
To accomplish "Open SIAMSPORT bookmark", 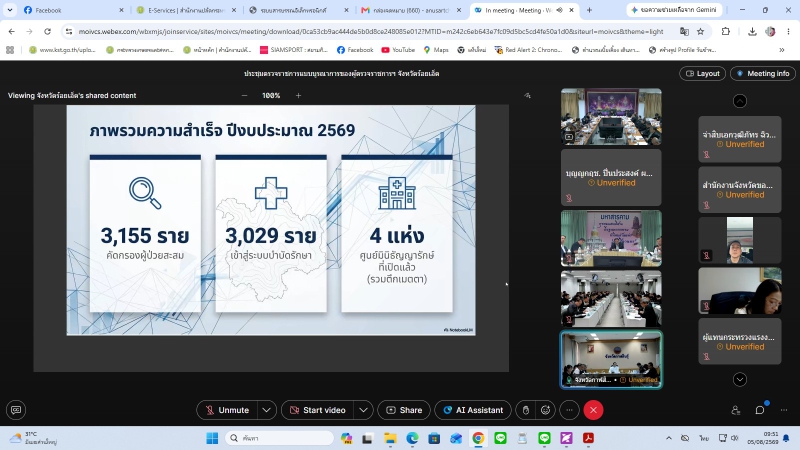I will [294, 50].
